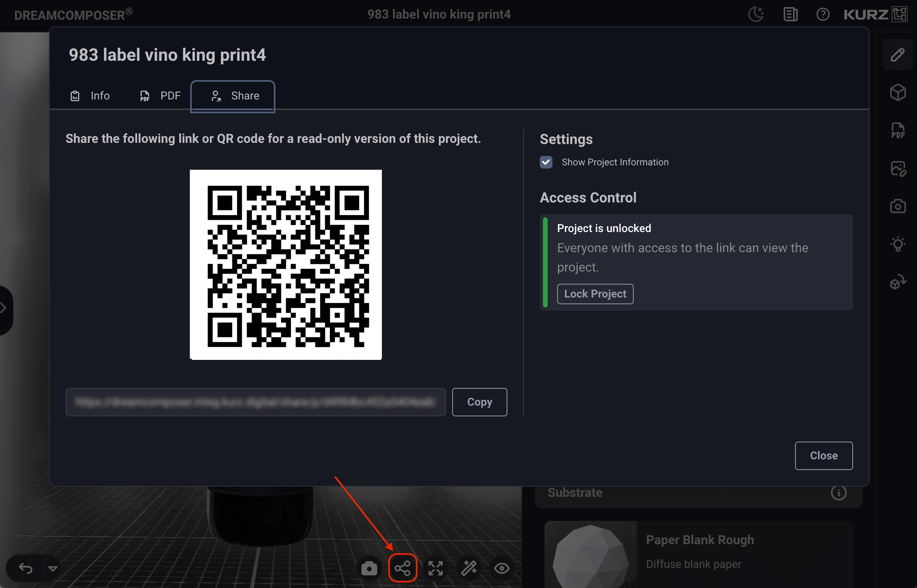
Task: Click 'Diffuse blank paper' description text
Action: (x=693, y=564)
